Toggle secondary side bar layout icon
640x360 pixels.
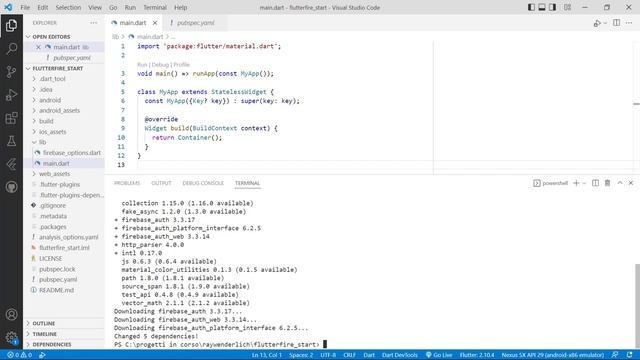click(x=552, y=7)
